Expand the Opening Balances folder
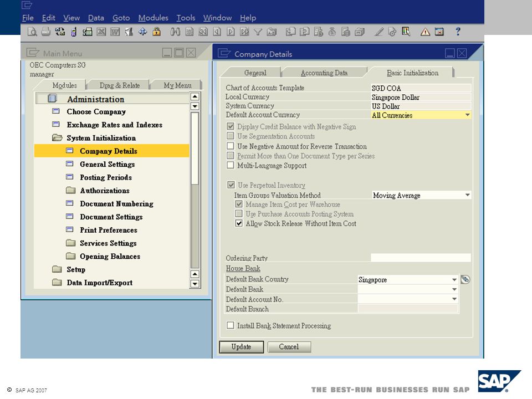Image resolution: width=532 pixels, height=399 pixels. [x=70, y=256]
